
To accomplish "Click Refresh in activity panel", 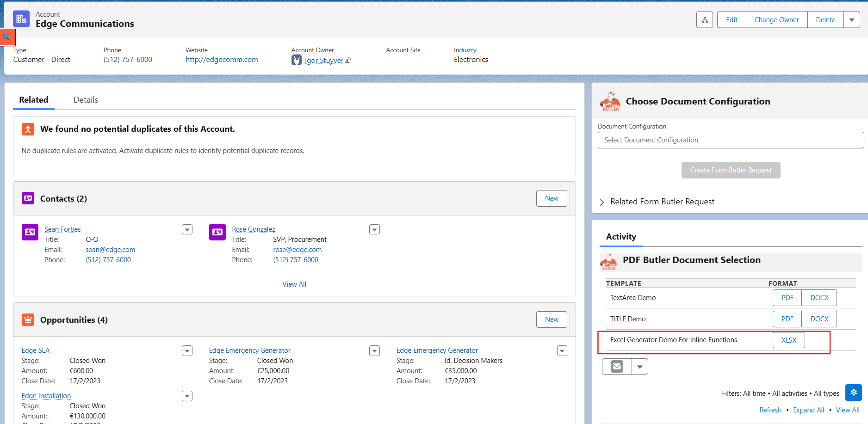I will 770,410.
